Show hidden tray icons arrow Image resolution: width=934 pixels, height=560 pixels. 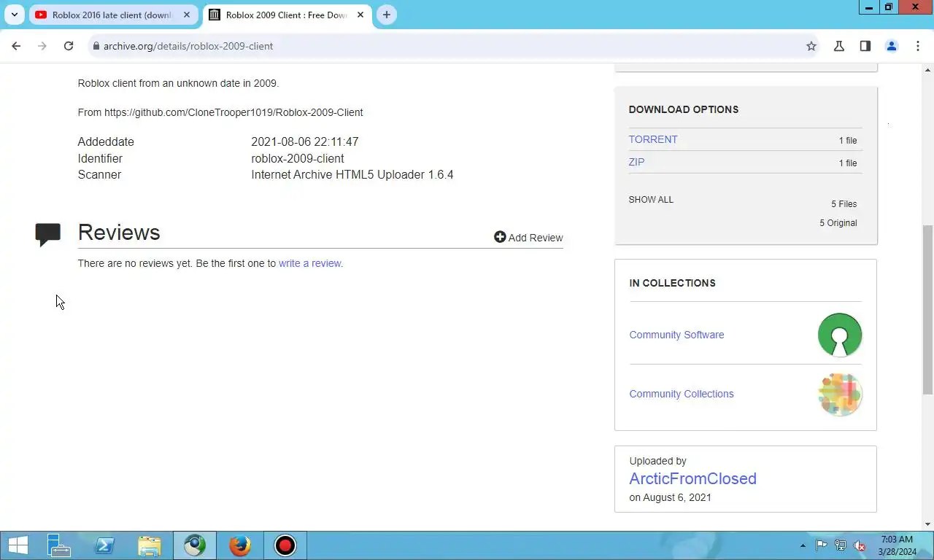tap(803, 545)
